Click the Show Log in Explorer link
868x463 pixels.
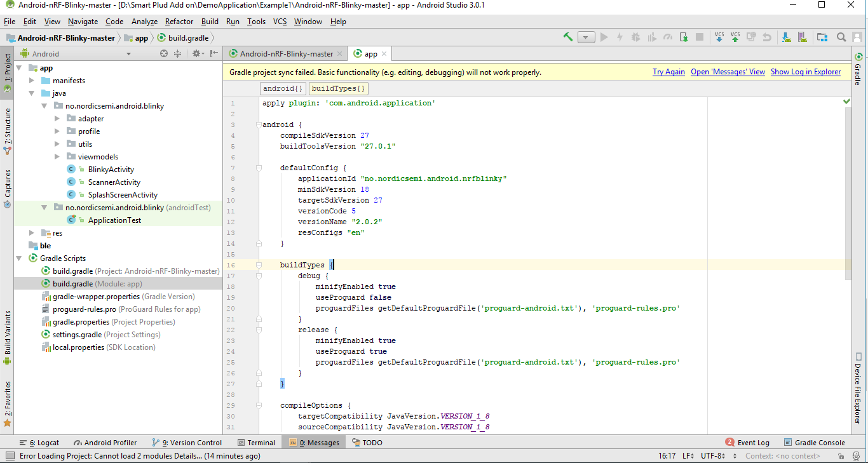tap(805, 72)
